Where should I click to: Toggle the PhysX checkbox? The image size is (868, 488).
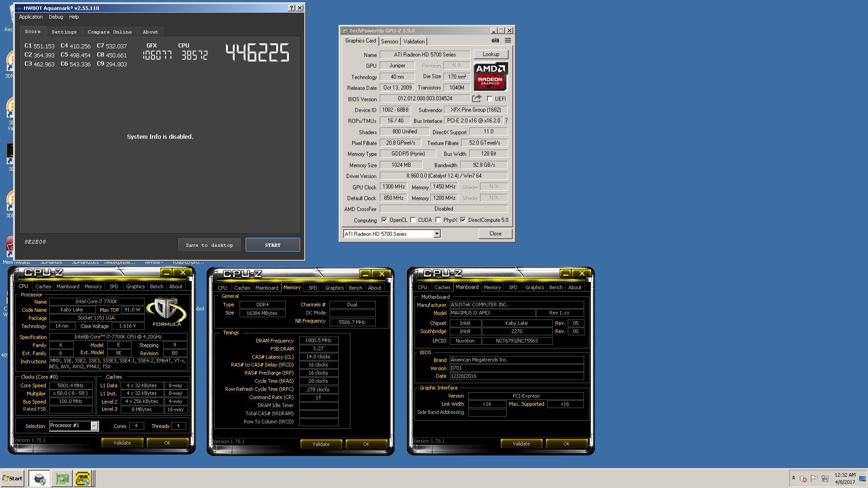pyautogui.click(x=438, y=220)
